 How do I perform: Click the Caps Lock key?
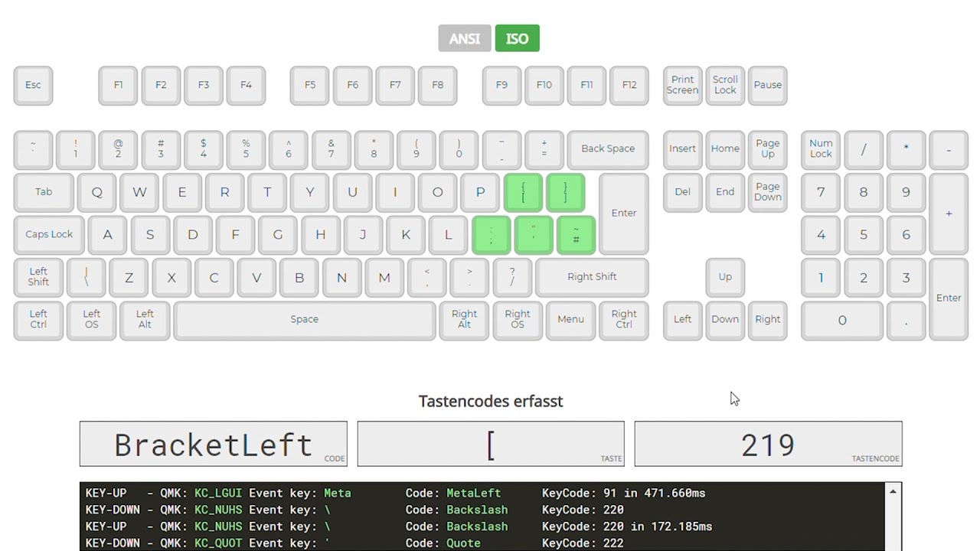click(49, 235)
